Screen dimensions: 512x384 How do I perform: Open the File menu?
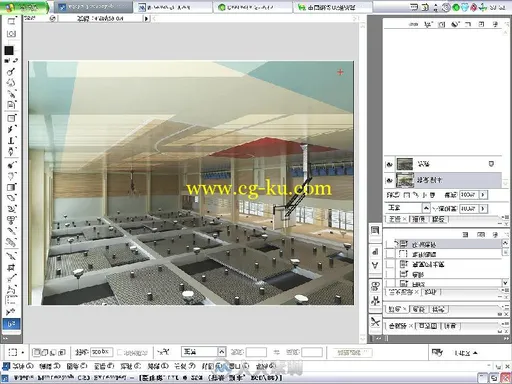pos(23,366)
